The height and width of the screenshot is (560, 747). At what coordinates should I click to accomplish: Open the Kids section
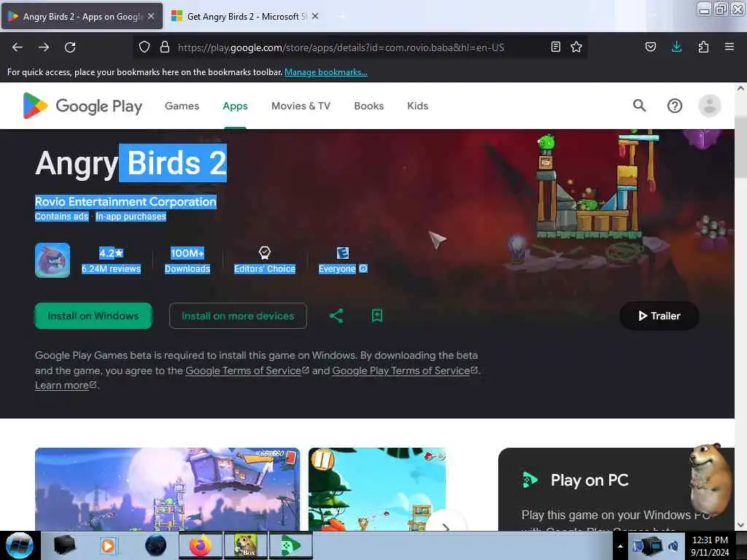click(x=418, y=106)
